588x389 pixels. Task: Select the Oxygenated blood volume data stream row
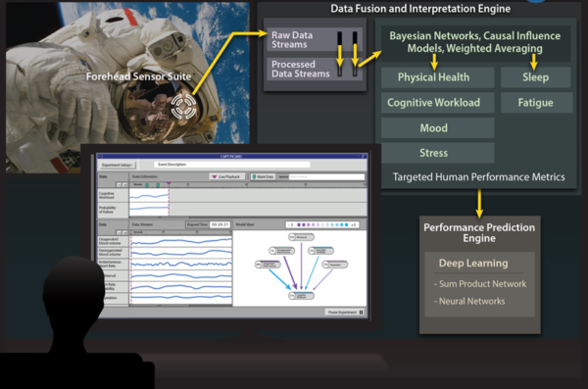tap(165, 241)
